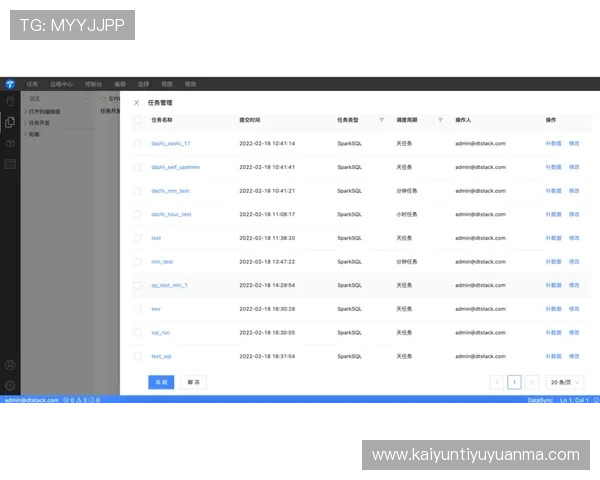600x480 pixels.
Task: Close the 任务管理 panel with the X icon
Action: tap(137, 102)
